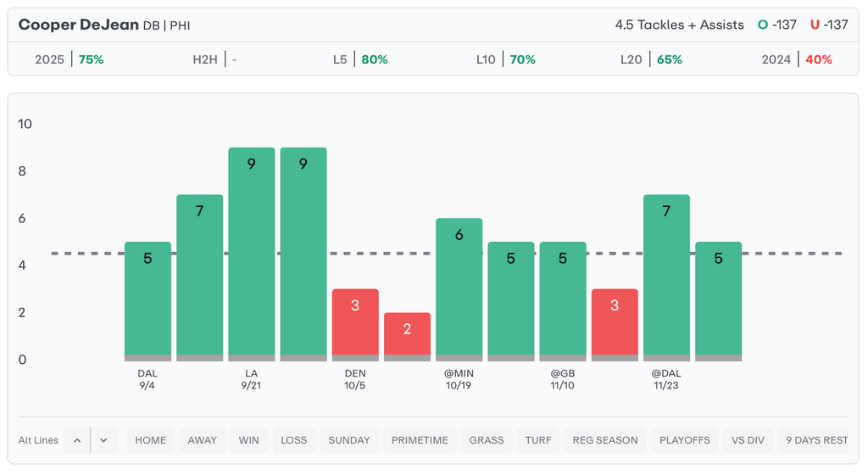Viewport: 868px width, 475px height.
Task: Select the PRIMETIME filter chip
Action: [420, 440]
